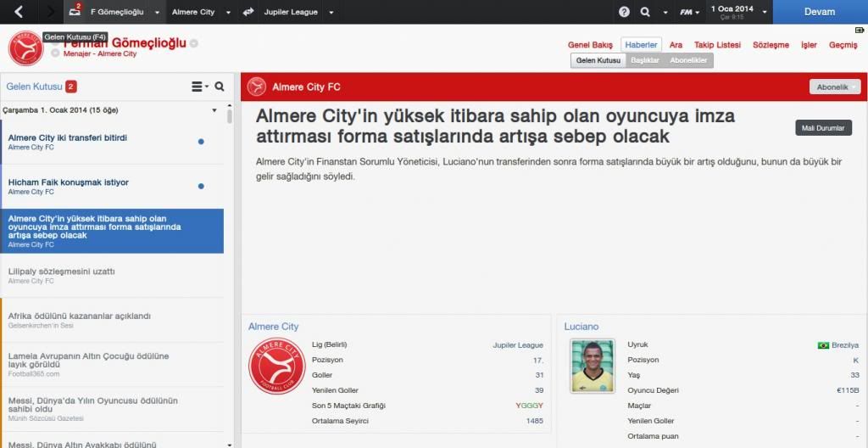Click the transfer swap arrows icon
This screenshot has height=448, width=868.
pyautogui.click(x=248, y=12)
